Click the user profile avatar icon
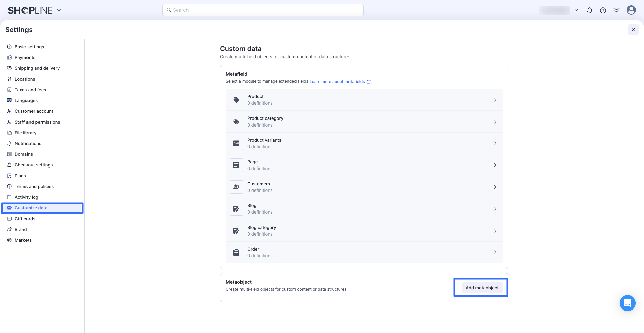Image resolution: width=644 pixels, height=333 pixels. (631, 10)
